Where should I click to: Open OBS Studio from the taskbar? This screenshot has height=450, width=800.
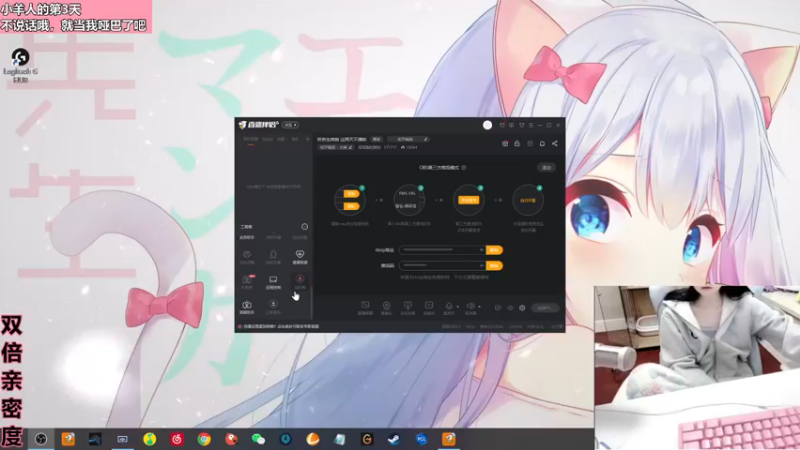(41, 439)
